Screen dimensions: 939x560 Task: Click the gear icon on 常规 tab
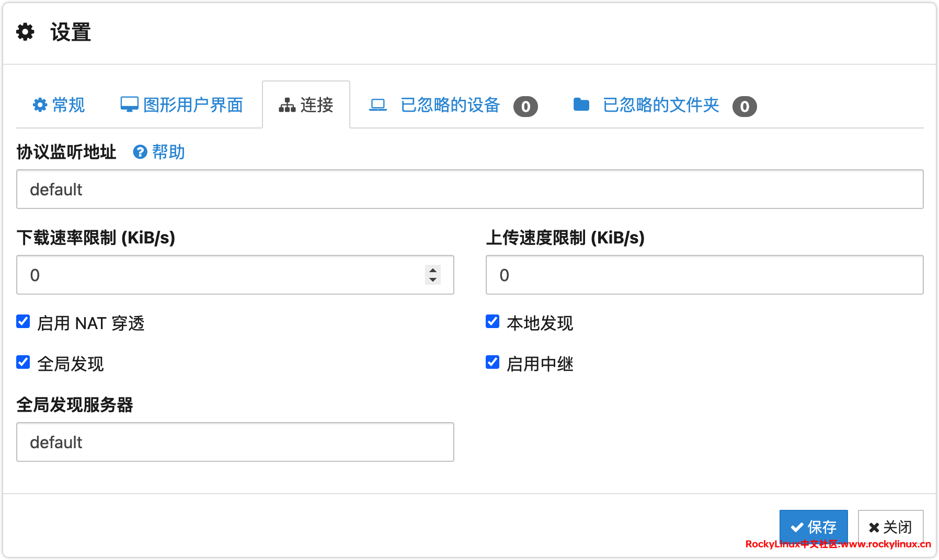coord(40,105)
